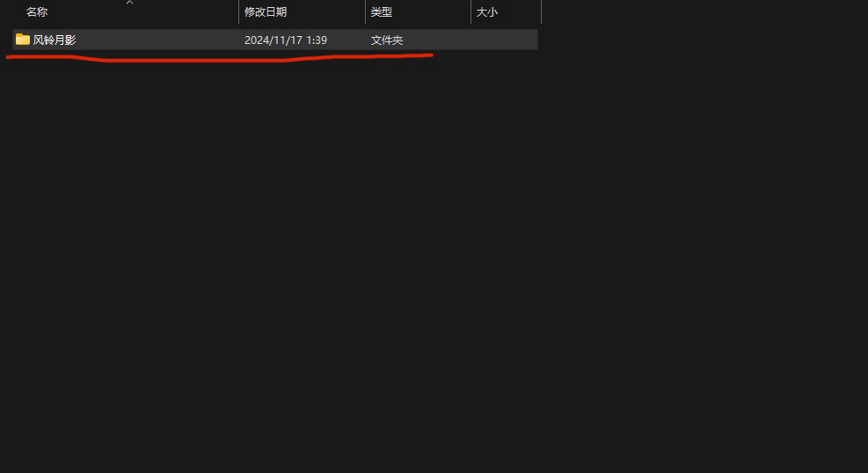
Task: Click divider between 名称 and 修改日期 headers
Action: (x=238, y=11)
